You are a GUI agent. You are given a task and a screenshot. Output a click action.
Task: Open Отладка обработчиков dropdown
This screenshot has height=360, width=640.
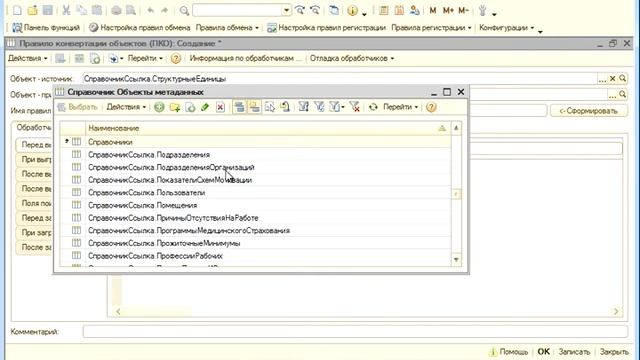click(x=351, y=58)
